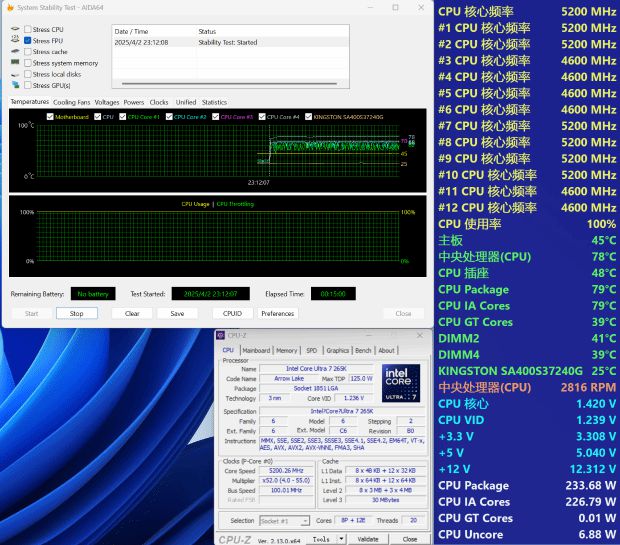Screen dimensions: 620x545
Task: Select the Stability Test: Started log row
Action: point(231,42)
